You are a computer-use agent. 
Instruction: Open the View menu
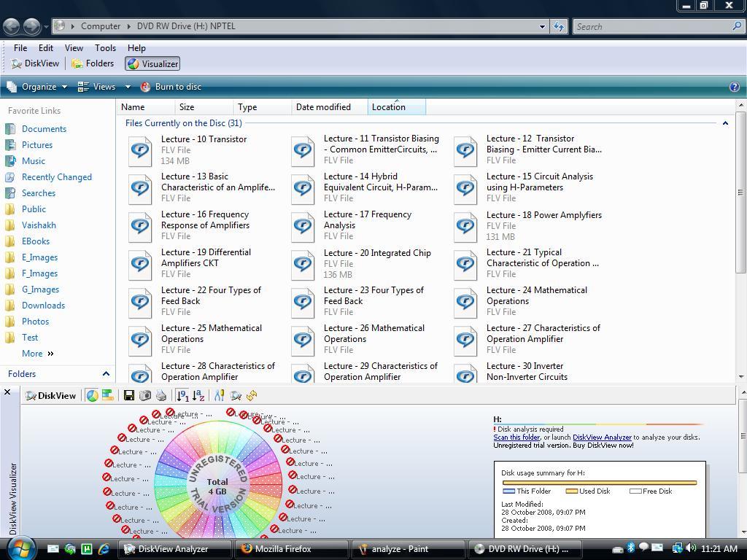pos(74,47)
